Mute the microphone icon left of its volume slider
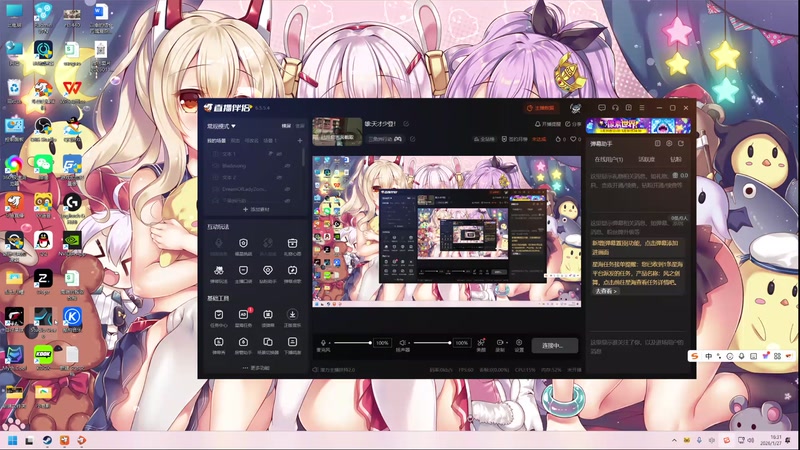The height and width of the screenshot is (450, 800). tap(323, 343)
